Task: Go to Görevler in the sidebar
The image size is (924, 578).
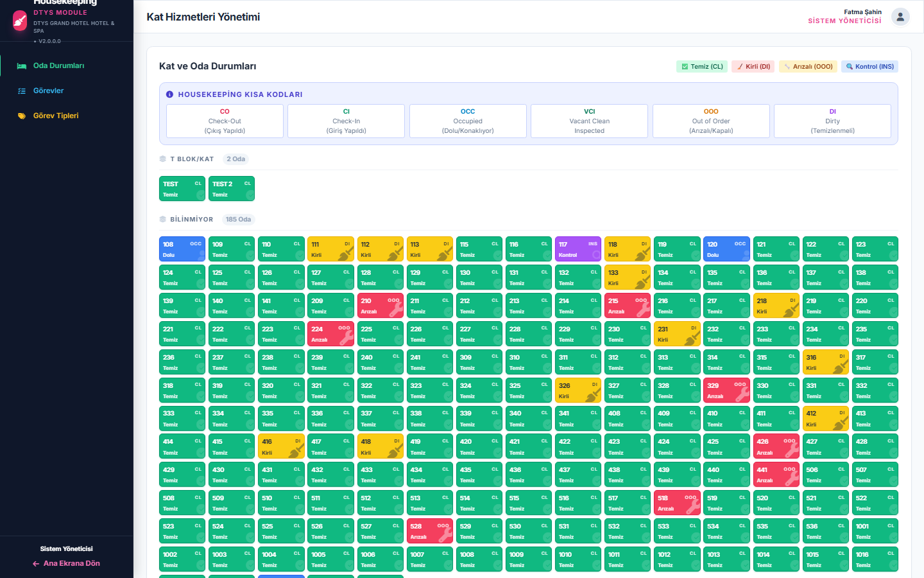Action: pos(67,91)
